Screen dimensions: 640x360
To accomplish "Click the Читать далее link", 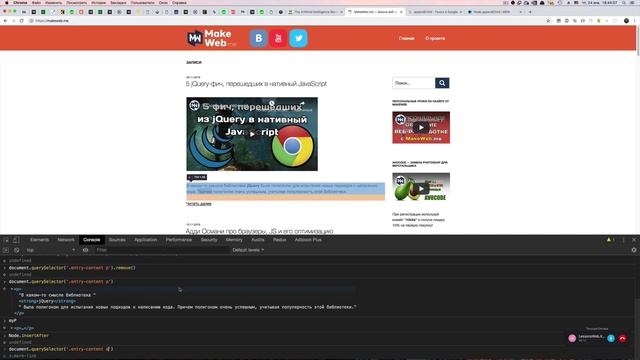I will (x=199, y=204).
